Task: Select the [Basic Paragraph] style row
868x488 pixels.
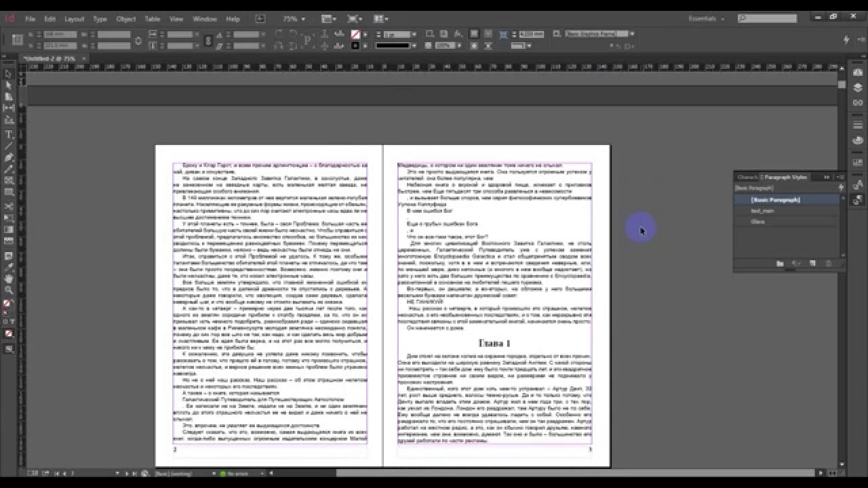Action: click(x=787, y=200)
